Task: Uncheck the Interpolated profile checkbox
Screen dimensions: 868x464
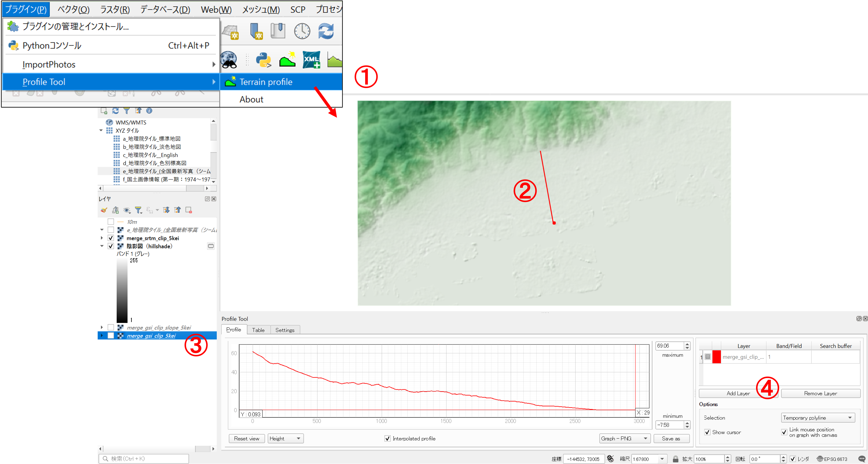Action: click(x=388, y=438)
